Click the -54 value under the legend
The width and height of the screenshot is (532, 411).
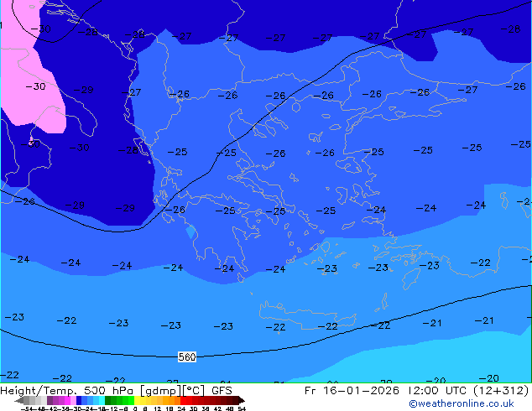pyautogui.click(x=27, y=409)
